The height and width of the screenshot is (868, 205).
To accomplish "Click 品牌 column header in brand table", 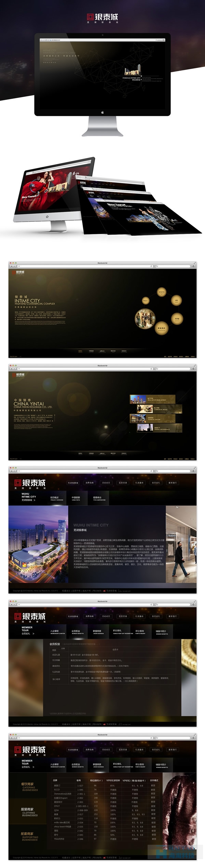I will (x=55, y=780).
